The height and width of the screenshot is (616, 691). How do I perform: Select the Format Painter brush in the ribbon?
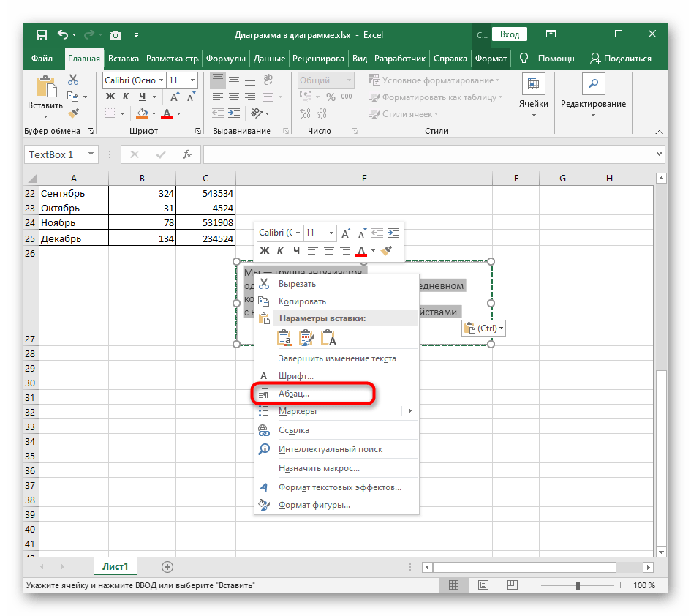[73, 113]
